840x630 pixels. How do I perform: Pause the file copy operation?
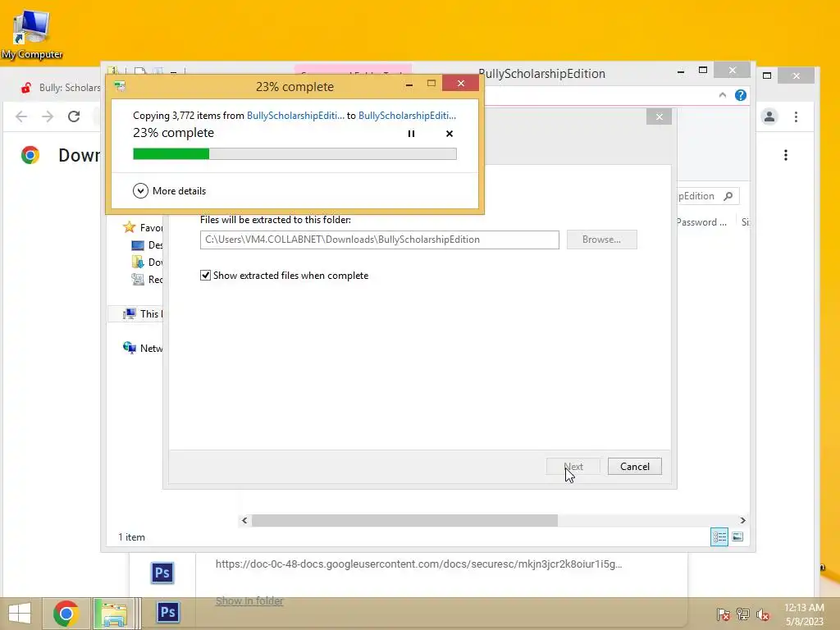[x=411, y=134]
